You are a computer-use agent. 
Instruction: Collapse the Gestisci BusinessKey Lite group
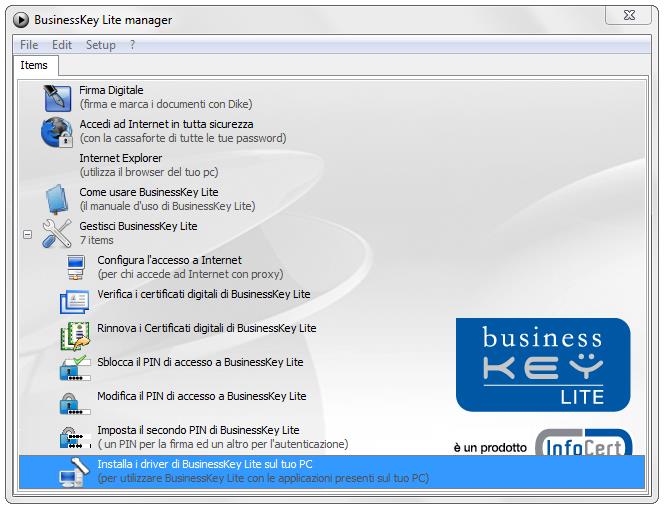pyautogui.click(x=28, y=236)
